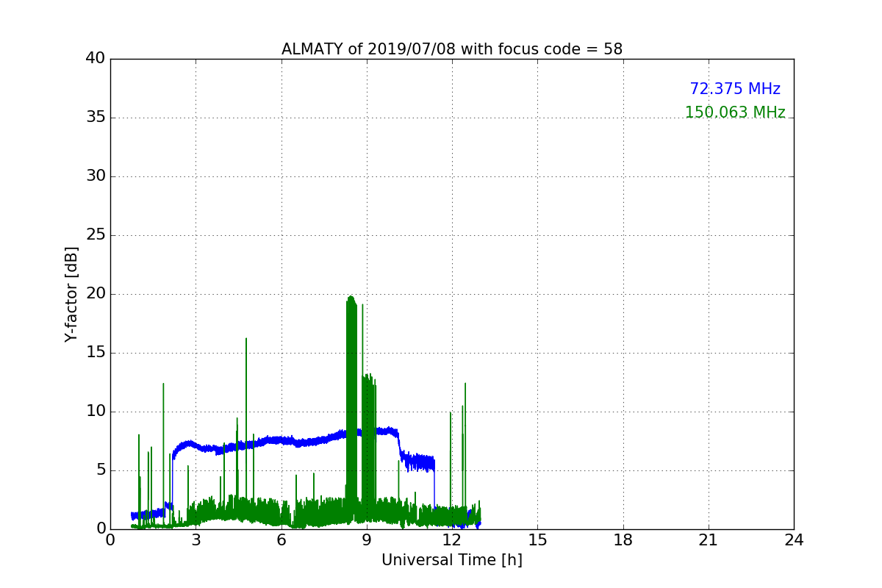Click the 'Universal Time [h]' axis label
The width and height of the screenshot is (882, 588).
(452, 560)
